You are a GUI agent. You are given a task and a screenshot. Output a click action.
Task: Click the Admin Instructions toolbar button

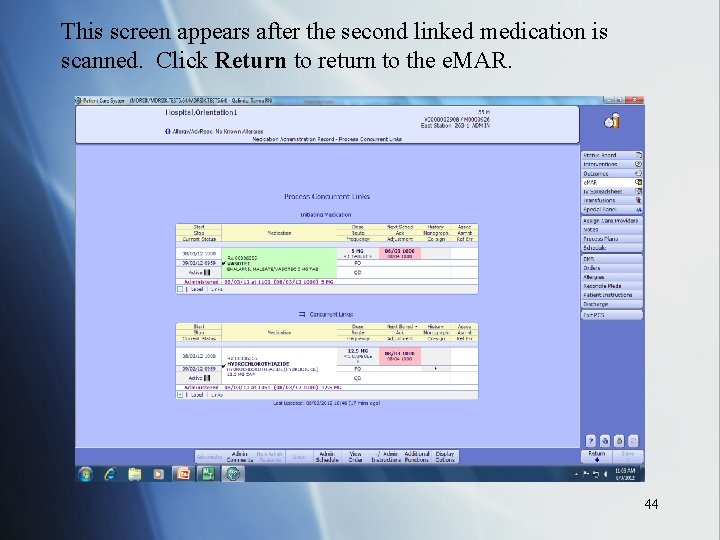[386, 456]
